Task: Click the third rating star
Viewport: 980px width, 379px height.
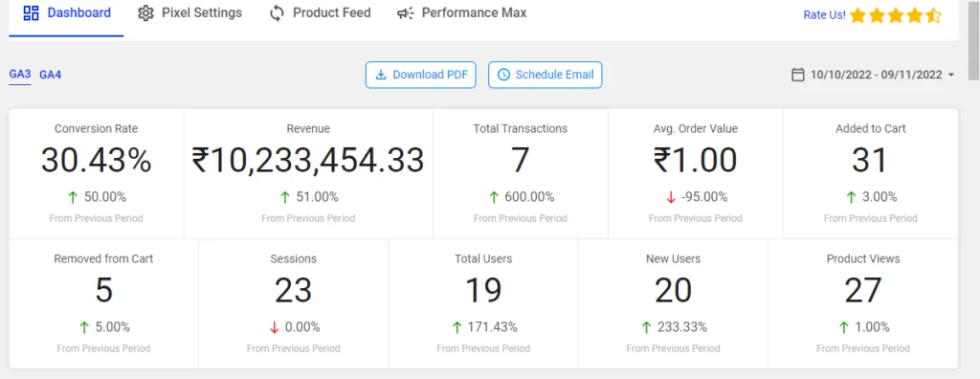Action: tap(896, 15)
